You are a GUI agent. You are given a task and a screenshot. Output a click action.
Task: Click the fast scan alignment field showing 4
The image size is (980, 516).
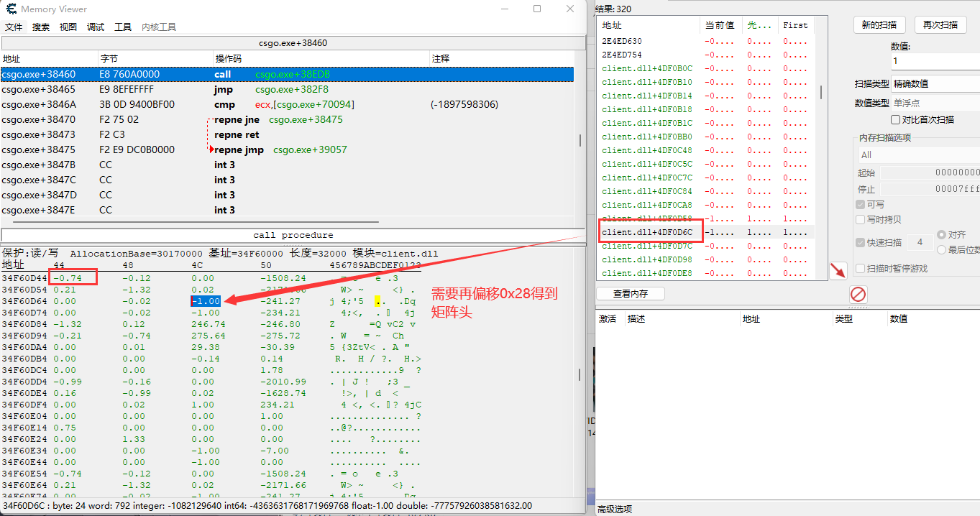pos(920,242)
